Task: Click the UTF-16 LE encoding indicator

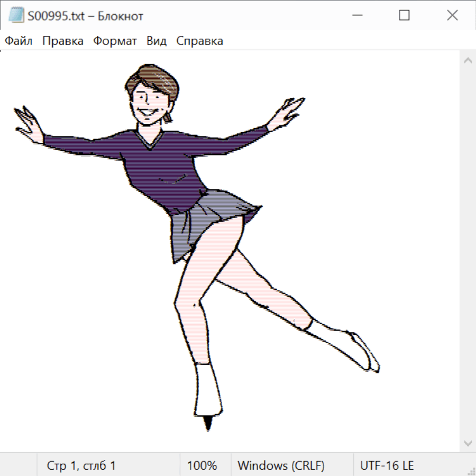Action: (x=387, y=466)
